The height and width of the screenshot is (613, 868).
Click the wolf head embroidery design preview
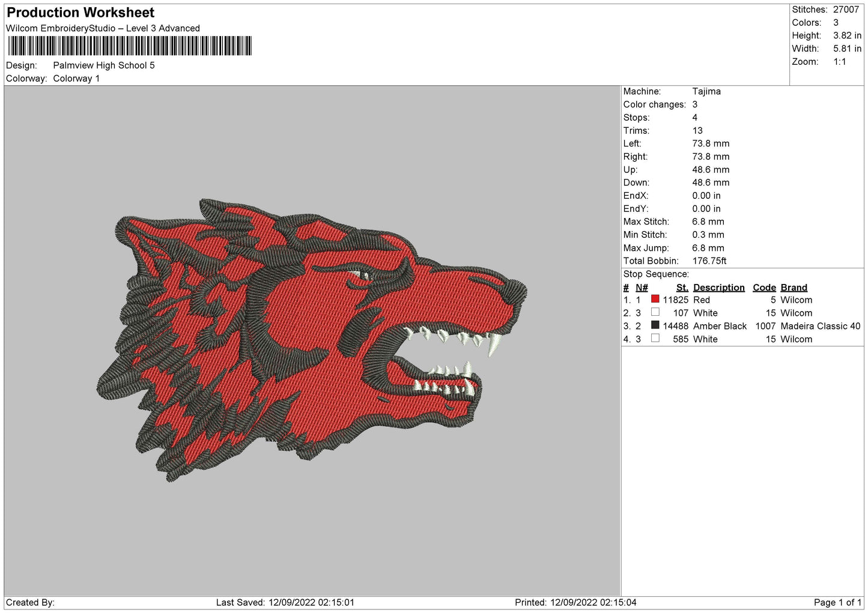pos(312,340)
